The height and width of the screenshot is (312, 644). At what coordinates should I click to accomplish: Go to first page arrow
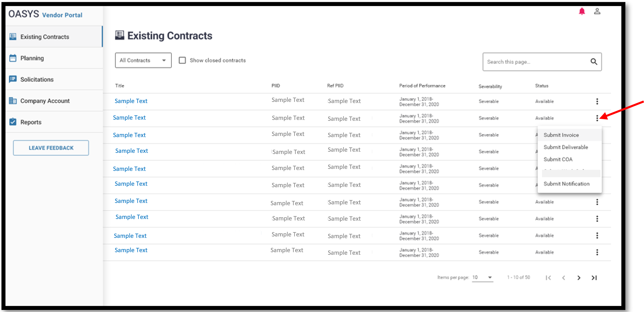click(x=548, y=278)
